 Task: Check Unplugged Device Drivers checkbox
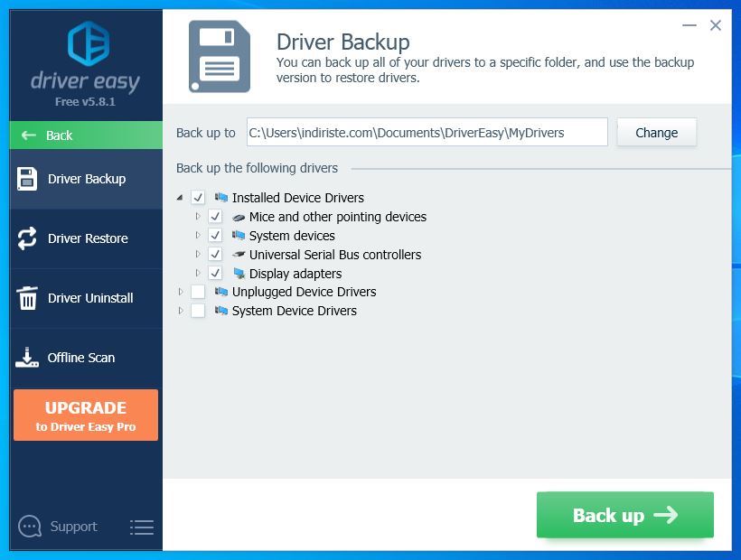(x=198, y=292)
